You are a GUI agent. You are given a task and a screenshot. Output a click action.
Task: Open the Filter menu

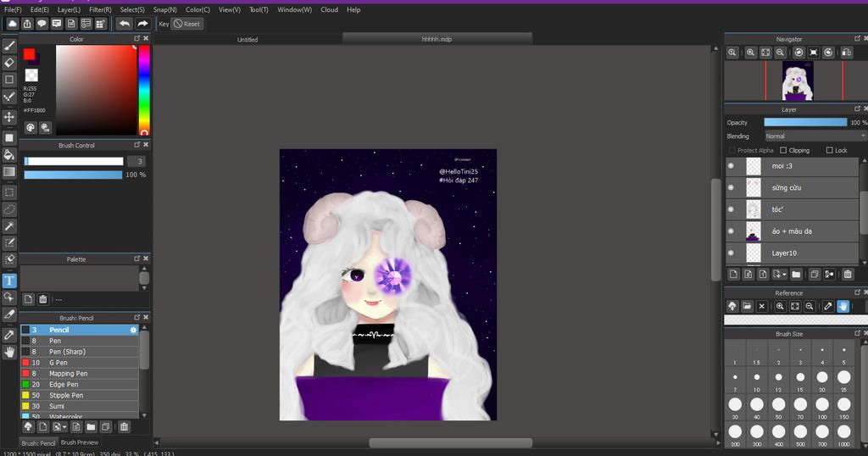tap(100, 9)
